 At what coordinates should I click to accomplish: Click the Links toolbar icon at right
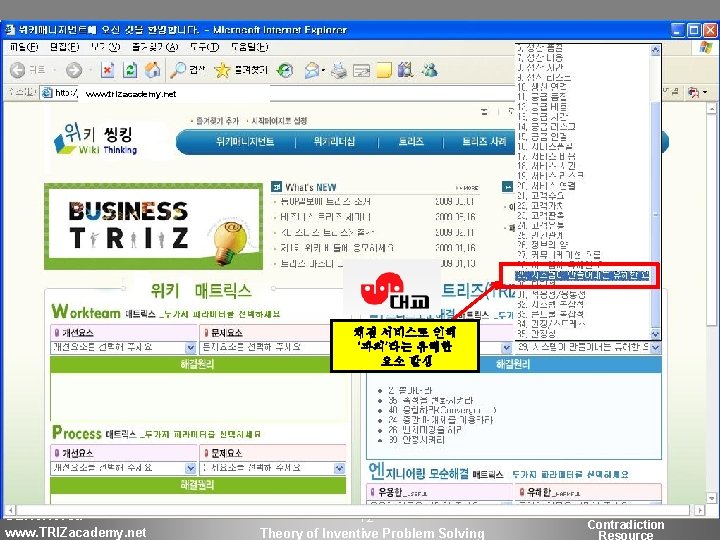coord(694,93)
